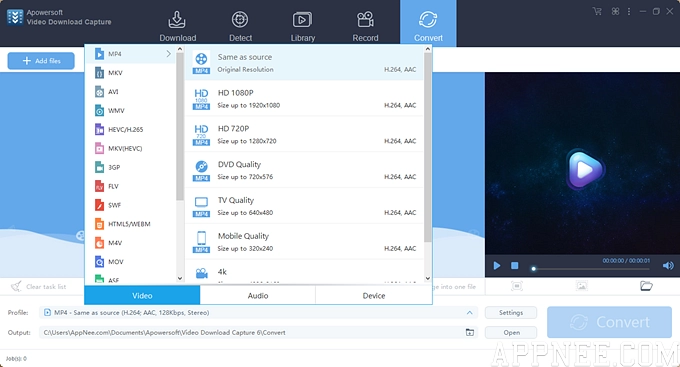Choose the 4k preset

[304, 272]
